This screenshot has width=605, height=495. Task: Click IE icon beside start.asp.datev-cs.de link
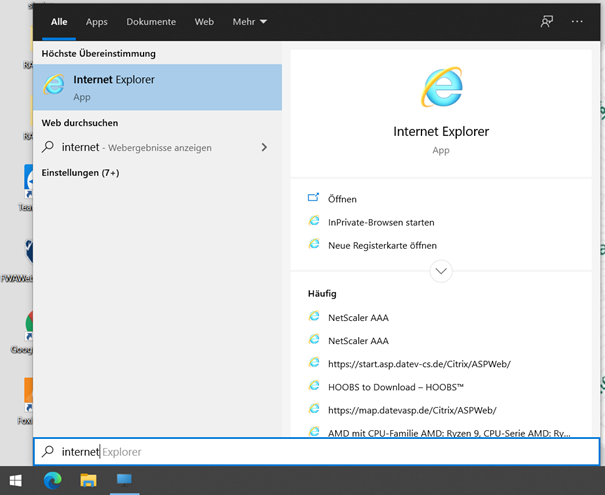tap(314, 362)
